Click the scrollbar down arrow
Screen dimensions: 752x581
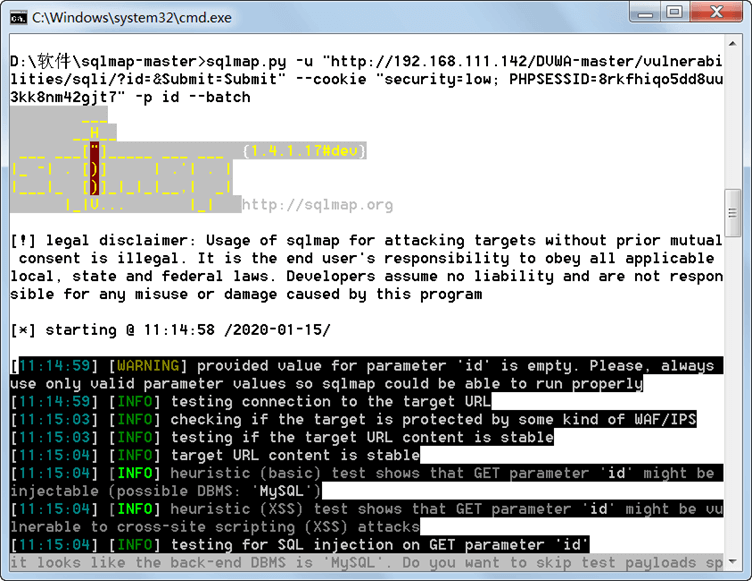[732, 561]
